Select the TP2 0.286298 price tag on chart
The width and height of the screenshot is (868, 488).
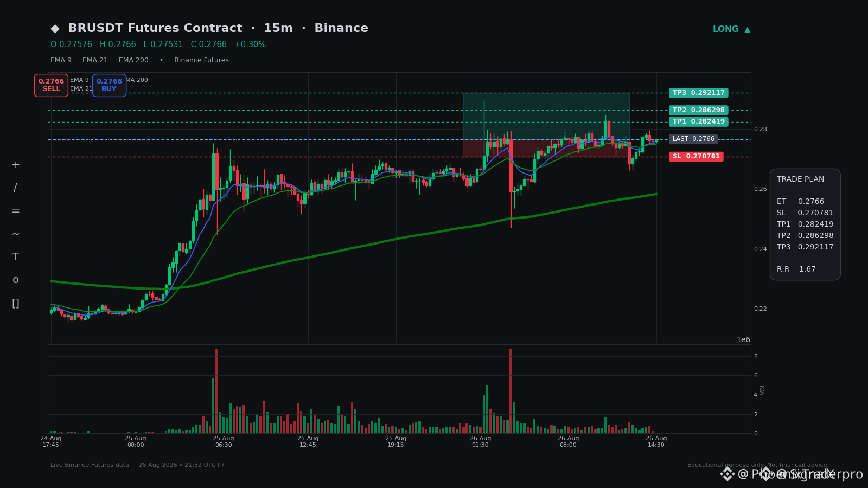699,110
